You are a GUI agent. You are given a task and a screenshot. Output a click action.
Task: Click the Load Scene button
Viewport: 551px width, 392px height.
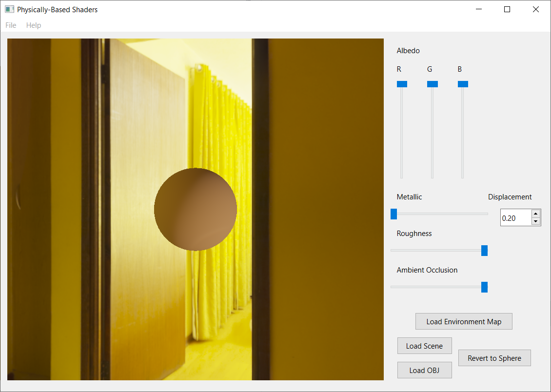point(425,346)
